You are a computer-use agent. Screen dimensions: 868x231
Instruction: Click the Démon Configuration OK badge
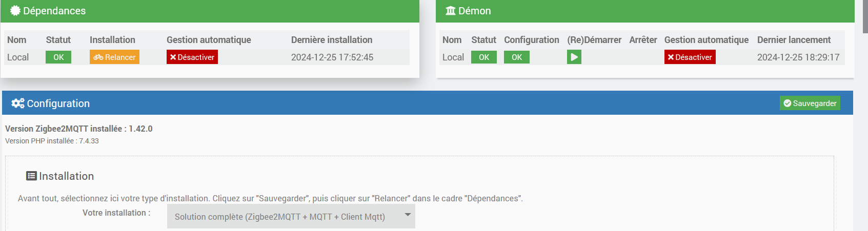(516, 57)
